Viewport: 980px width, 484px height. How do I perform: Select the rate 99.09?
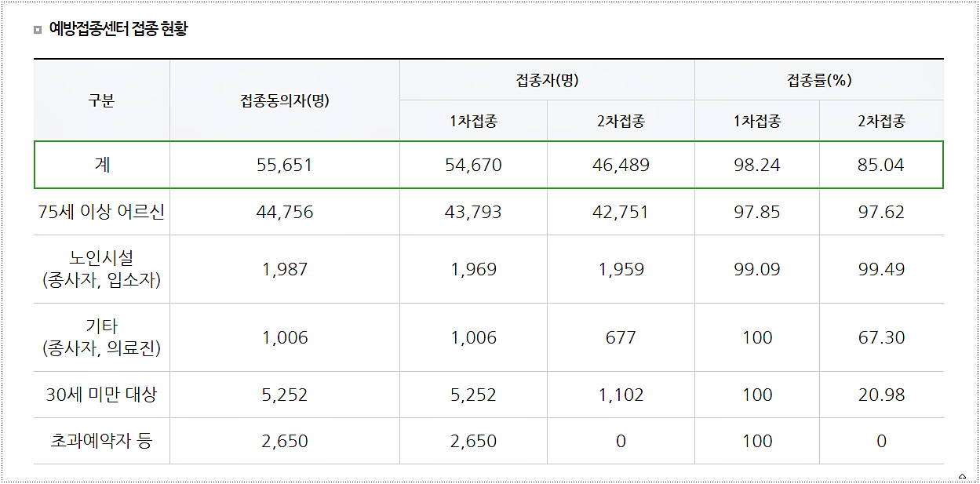click(x=757, y=270)
